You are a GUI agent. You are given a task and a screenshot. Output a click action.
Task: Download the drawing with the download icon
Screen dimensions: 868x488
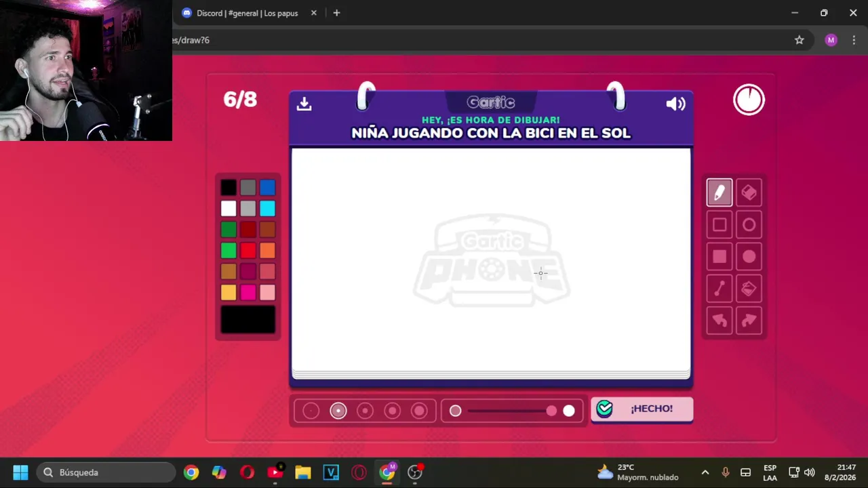click(x=304, y=103)
